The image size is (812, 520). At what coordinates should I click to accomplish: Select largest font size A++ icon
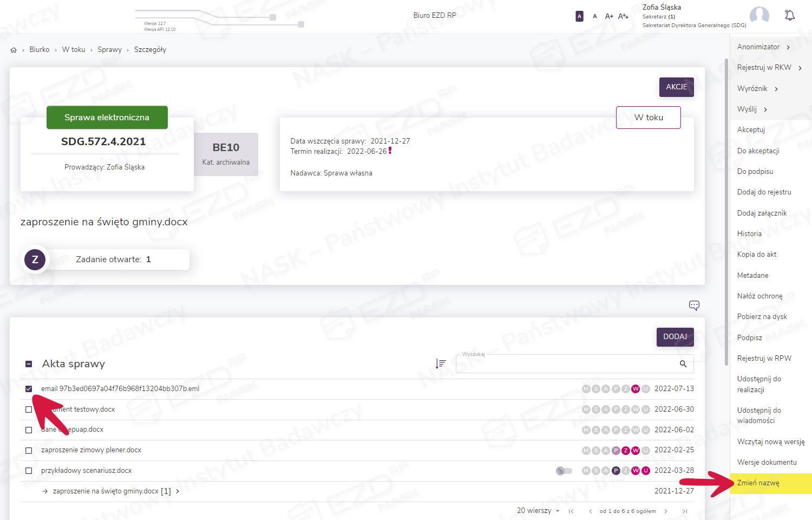624,16
